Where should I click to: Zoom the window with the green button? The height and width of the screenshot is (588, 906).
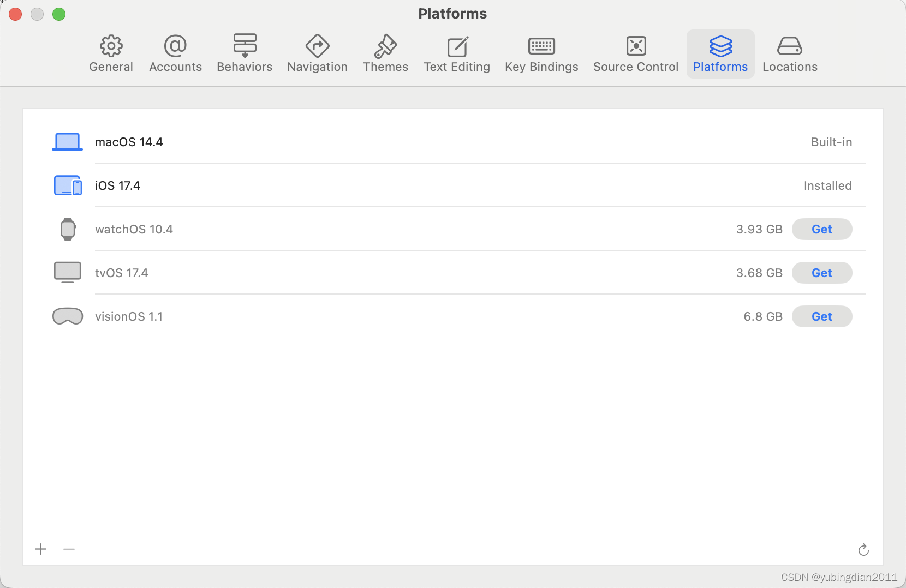59,14
